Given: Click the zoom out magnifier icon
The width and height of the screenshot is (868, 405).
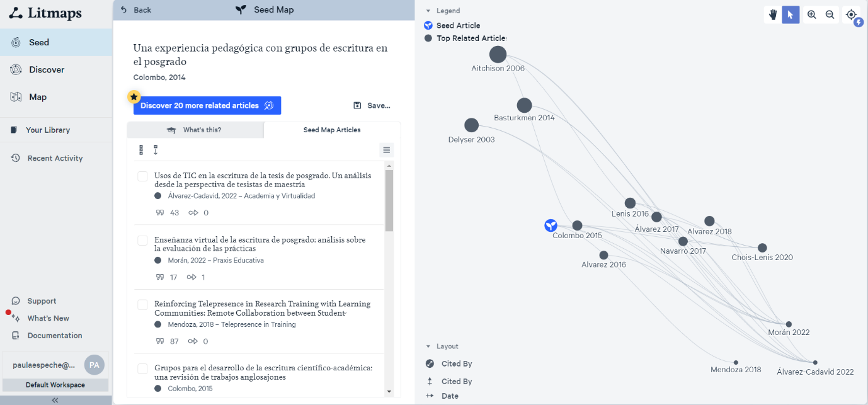Looking at the screenshot, I should [x=830, y=15].
